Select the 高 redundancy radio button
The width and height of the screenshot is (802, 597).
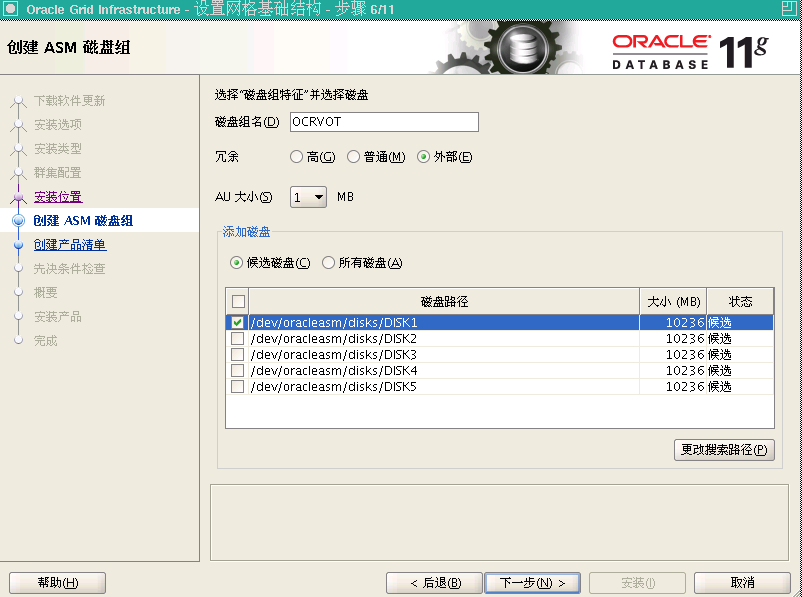(297, 157)
